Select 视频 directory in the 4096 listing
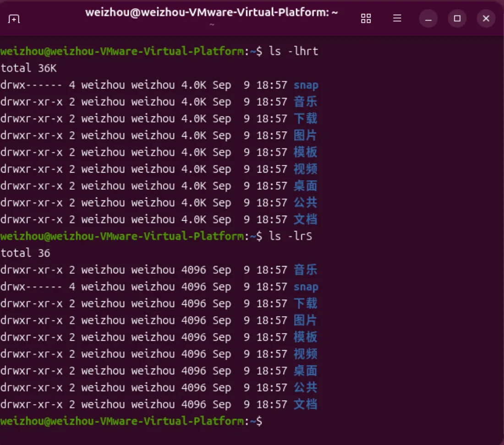The width and height of the screenshot is (504, 445). (x=305, y=354)
